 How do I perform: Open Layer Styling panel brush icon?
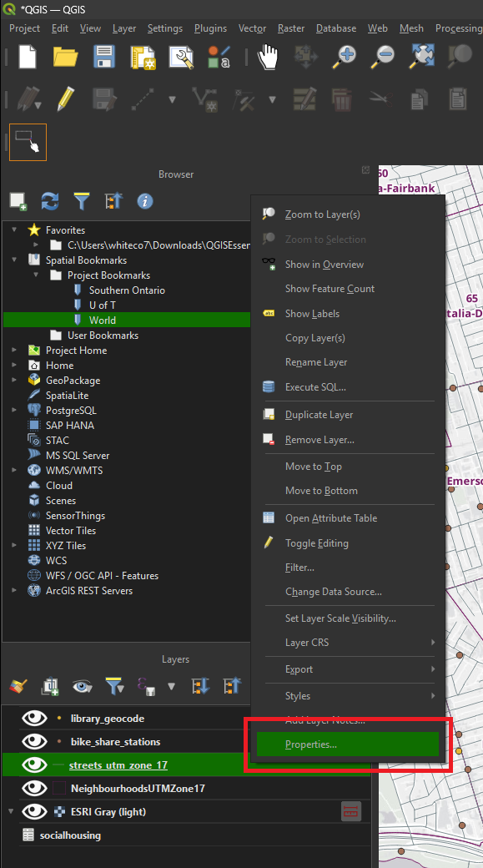coord(19,686)
